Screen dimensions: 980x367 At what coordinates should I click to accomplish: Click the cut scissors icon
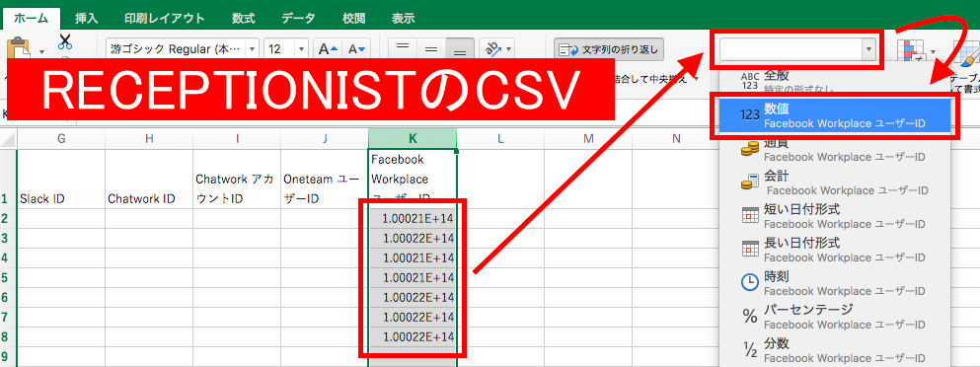coord(65,42)
